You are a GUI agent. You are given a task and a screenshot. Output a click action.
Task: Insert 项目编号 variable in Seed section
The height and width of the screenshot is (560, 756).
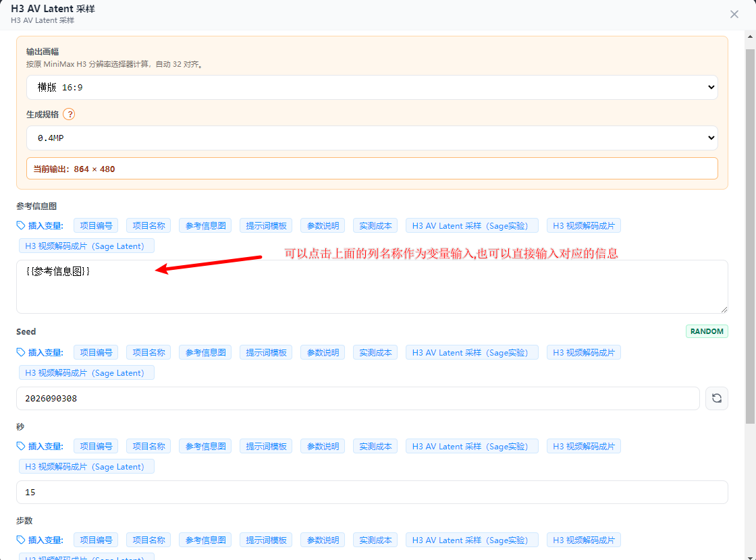point(96,352)
